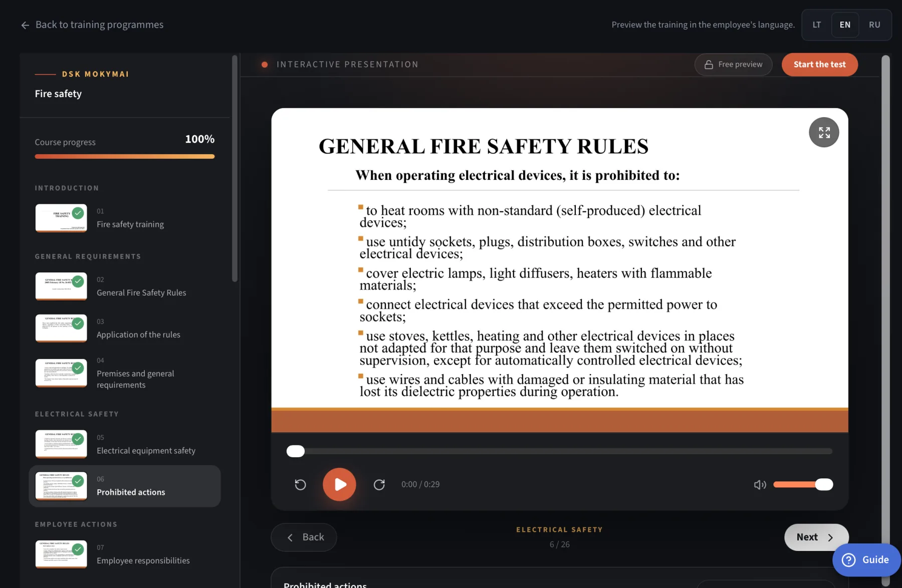Switch preview language to LT
The width and height of the screenshot is (902, 588).
(x=816, y=25)
